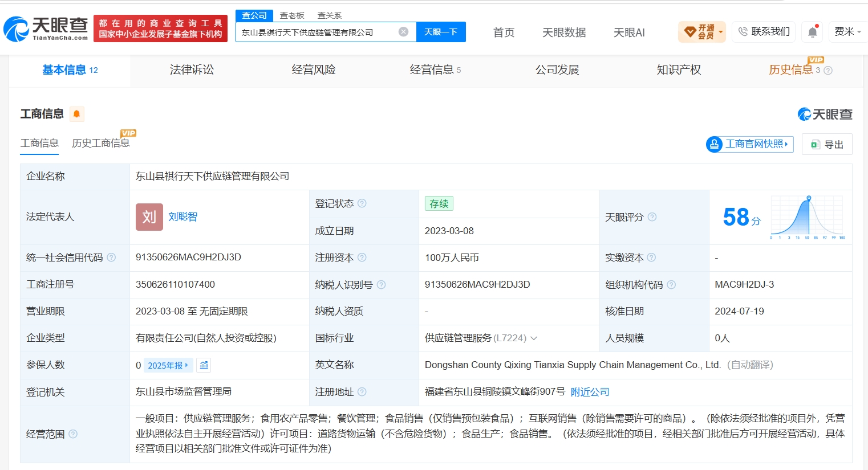The image size is (868, 470).
Task: Click the address 福建省东山县铜陵镇文峰街907号
Action: 495,392
